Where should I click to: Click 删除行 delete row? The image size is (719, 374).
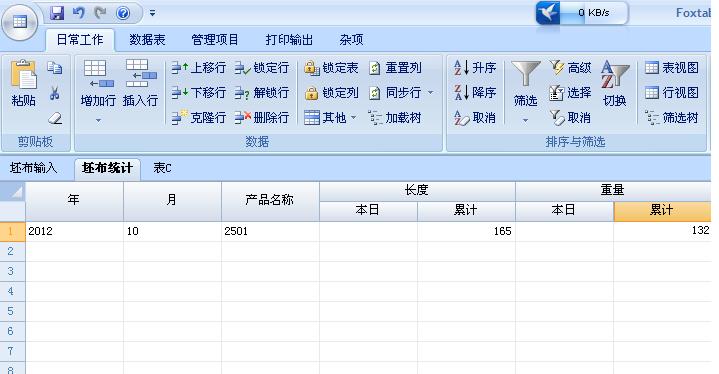(262, 118)
